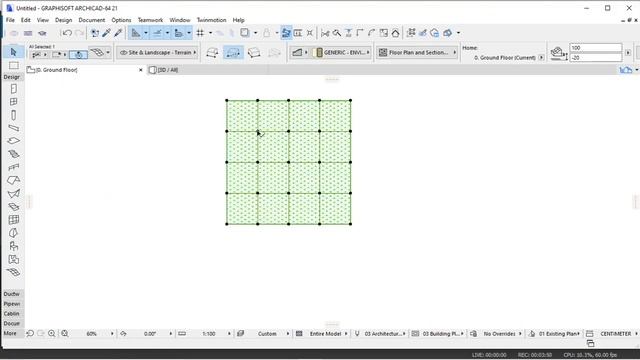Open Grid Snap dropdown arrow
640x360 pixels.
211,33
